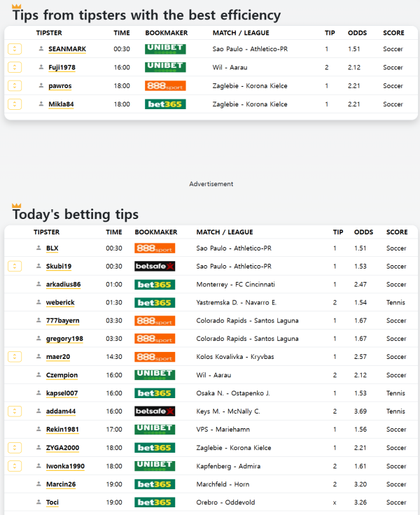Click the Unibet logo in SEANMARK's row
The width and height of the screenshot is (420, 515).
click(x=165, y=49)
